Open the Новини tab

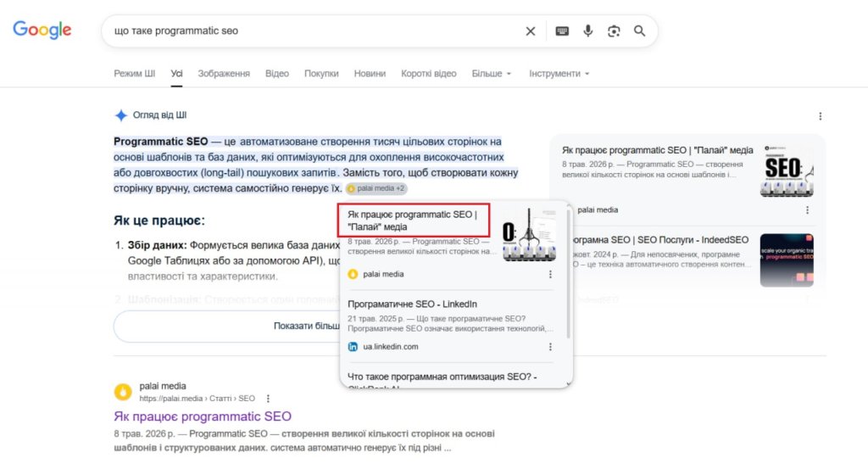(x=370, y=74)
